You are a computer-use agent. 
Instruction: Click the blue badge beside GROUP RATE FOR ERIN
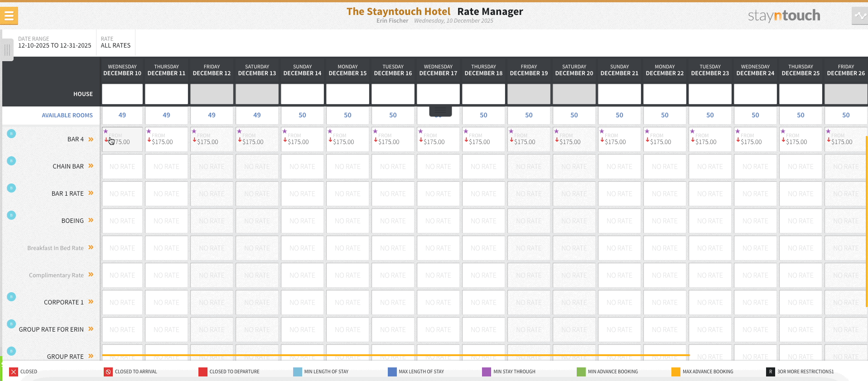pyautogui.click(x=11, y=324)
